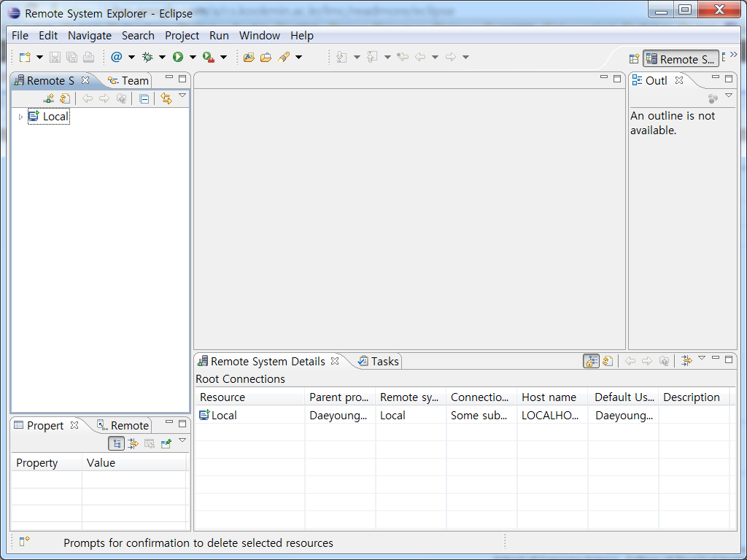Close the Outline view tab

(x=679, y=80)
